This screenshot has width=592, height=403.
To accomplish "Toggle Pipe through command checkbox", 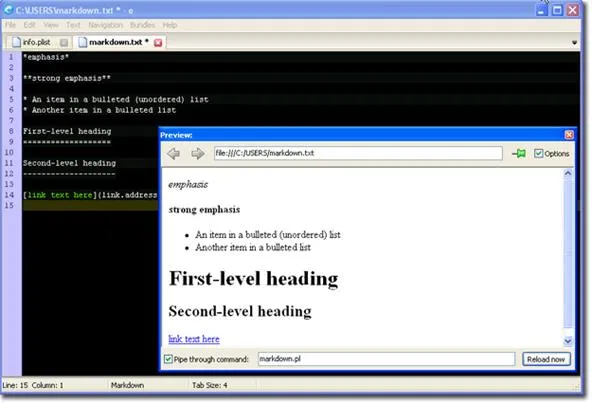I will [x=168, y=359].
